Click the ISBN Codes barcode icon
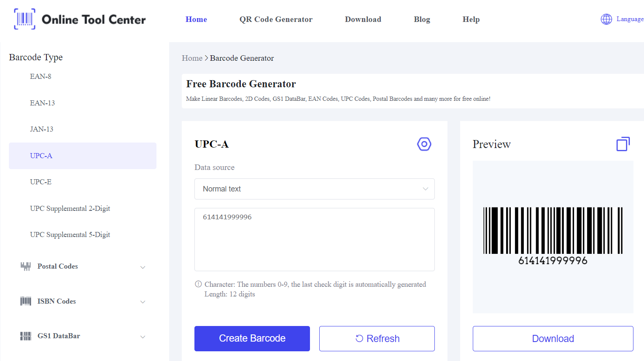 point(26,301)
